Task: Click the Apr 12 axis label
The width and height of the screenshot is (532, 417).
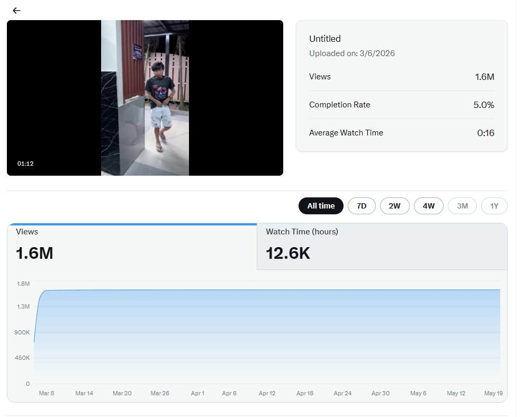Action: [x=267, y=393]
